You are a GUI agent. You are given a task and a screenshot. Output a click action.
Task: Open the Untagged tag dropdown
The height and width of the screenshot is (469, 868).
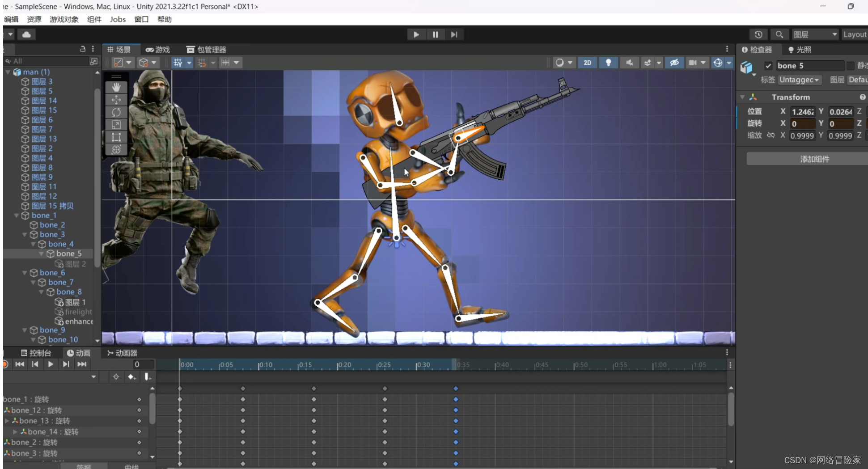pyautogui.click(x=799, y=80)
